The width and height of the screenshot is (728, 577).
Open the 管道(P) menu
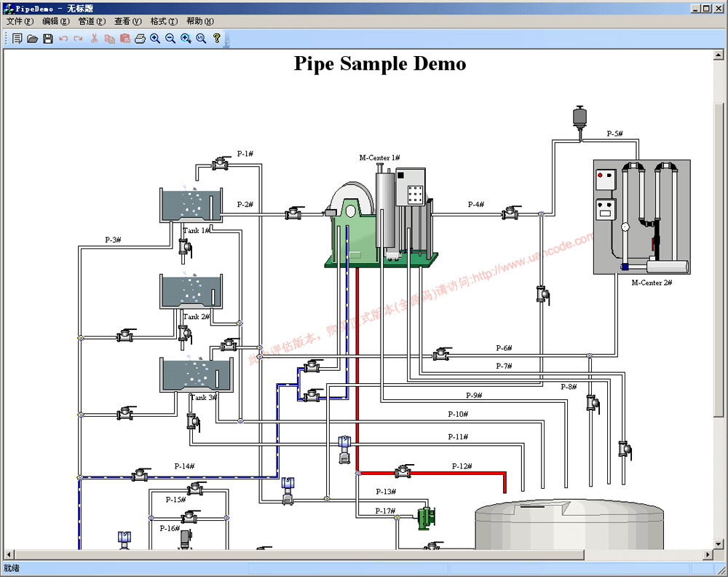(92, 21)
